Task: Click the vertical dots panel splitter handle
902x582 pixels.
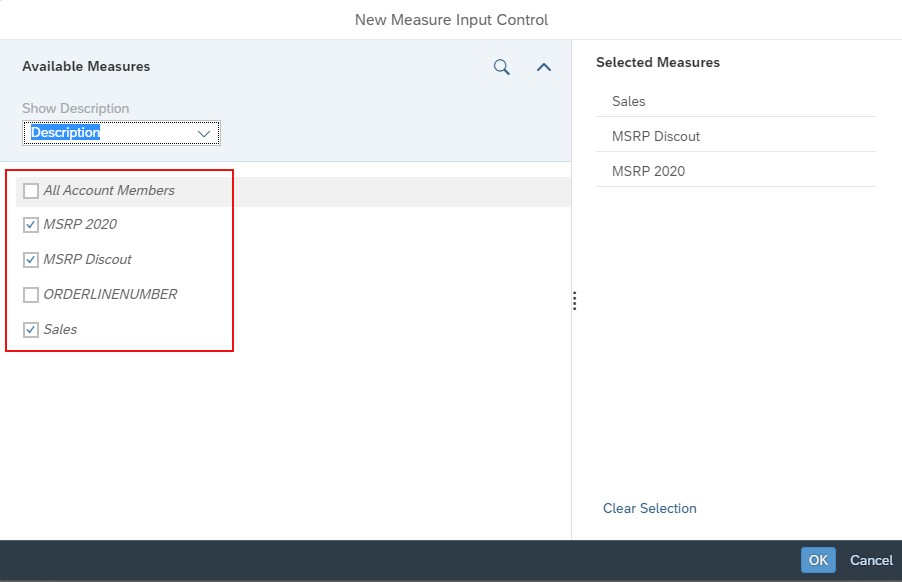Action: 575,300
